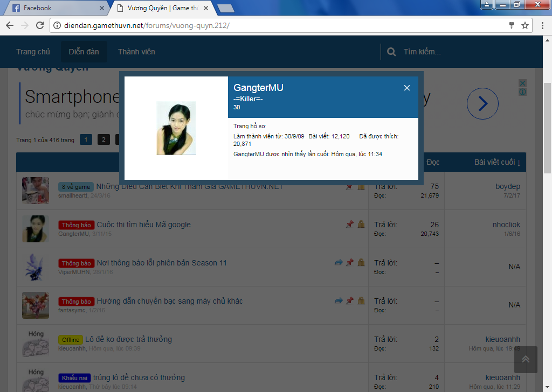The width and height of the screenshot is (552, 392).
Task: Click GangterMU avatar in profile popup
Action: [176, 128]
